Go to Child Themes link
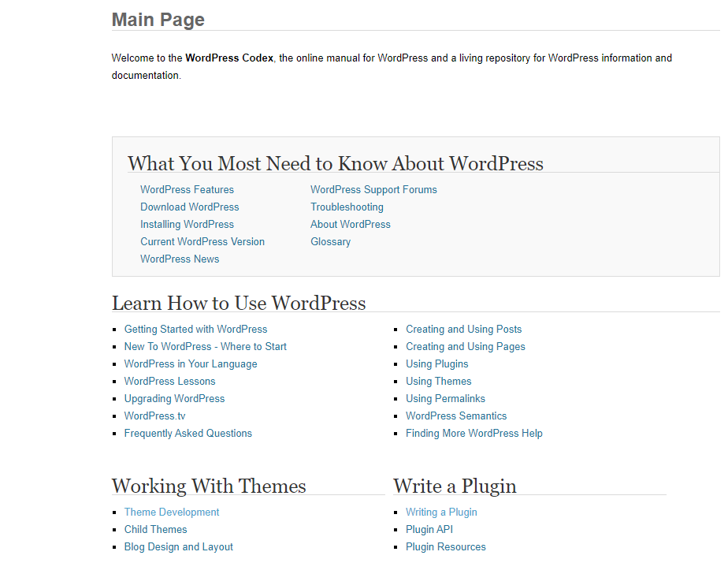Viewport: 728px width, 574px height. [155, 529]
